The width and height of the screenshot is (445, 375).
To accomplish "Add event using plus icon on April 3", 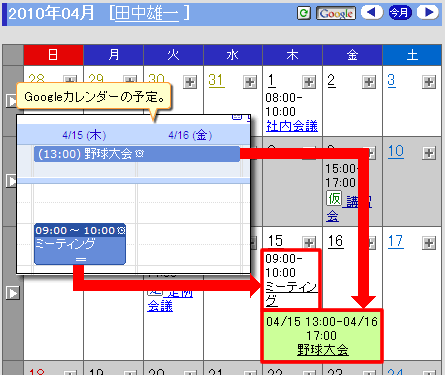I will [x=429, y=82].
